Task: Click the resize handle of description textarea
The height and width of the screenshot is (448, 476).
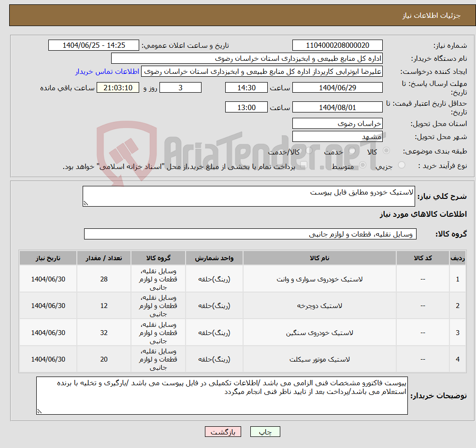Action: pyautogui.click(x=86, y=203)
